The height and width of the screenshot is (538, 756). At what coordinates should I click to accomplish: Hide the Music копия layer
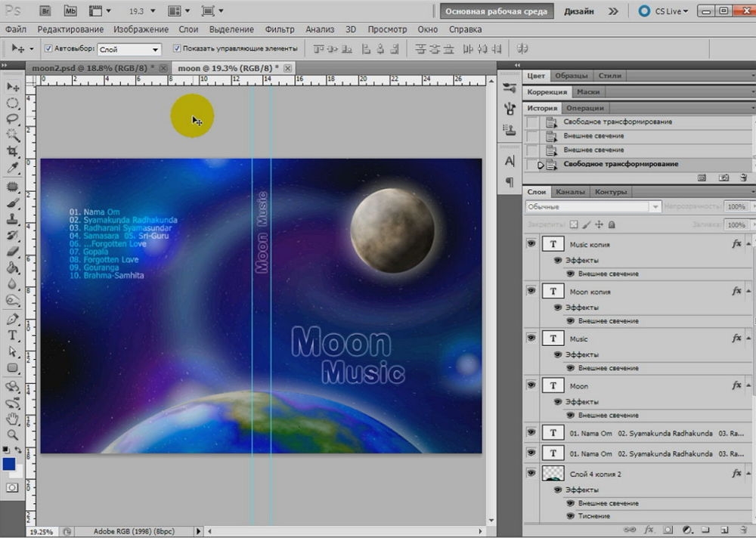(x=531, y=243)
